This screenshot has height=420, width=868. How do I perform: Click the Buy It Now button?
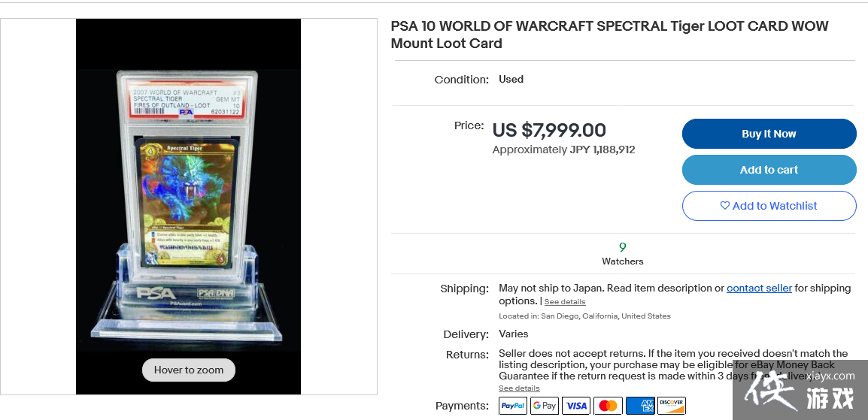(769, 134)
